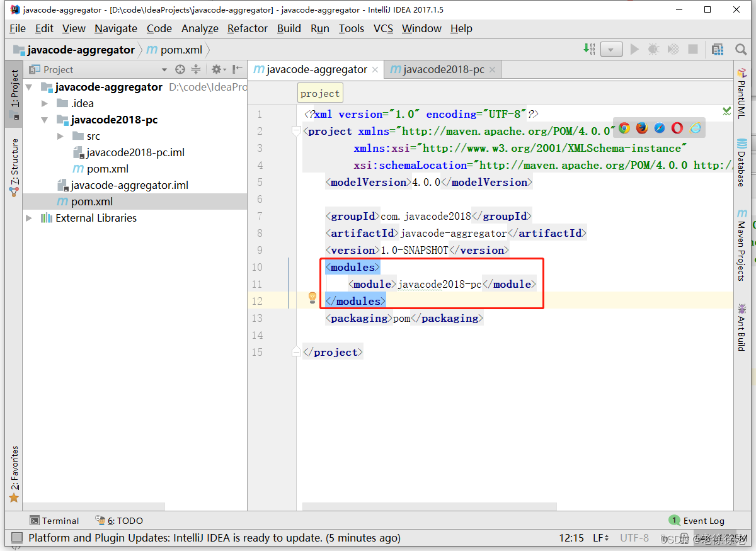Viewport: 756px width, 551px height.
Task: Click the Scroll from Source target icon
Action: point(180,69)
